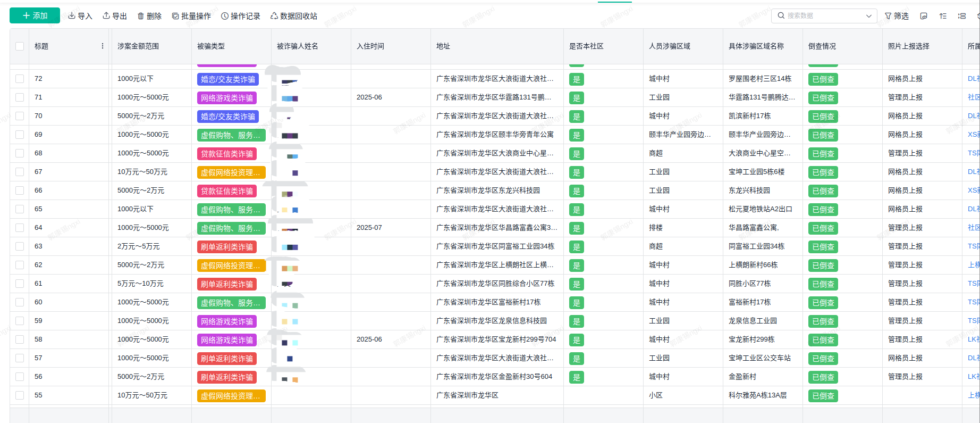Check the checkbox for row 72
The width and height of the screenshot is (980, 423).
(x=20, y=79)
